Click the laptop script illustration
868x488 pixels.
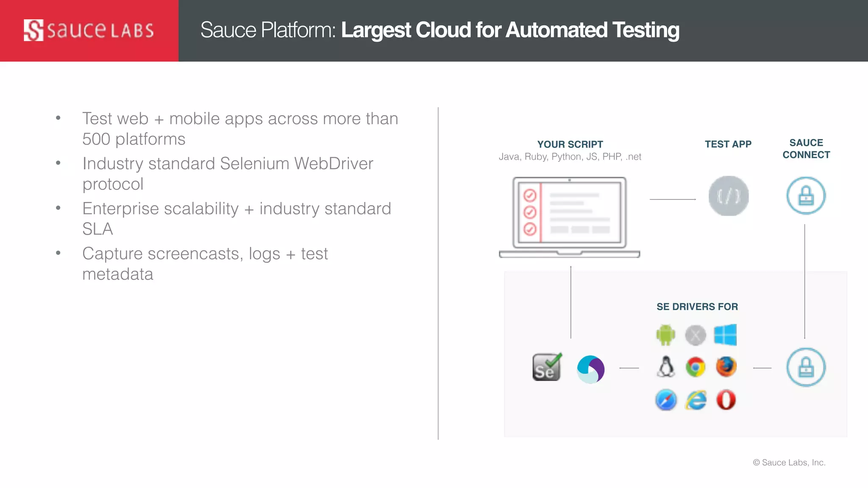(570, 217)
